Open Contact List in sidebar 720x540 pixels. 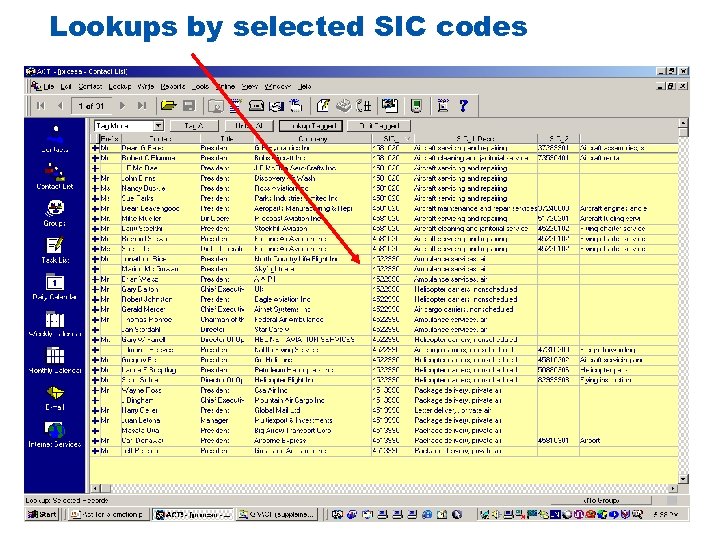click(x=55, y=176)
